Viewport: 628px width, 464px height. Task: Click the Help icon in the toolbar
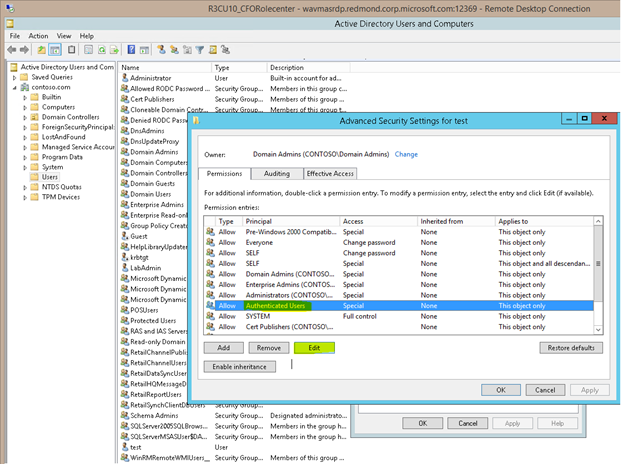132,48
